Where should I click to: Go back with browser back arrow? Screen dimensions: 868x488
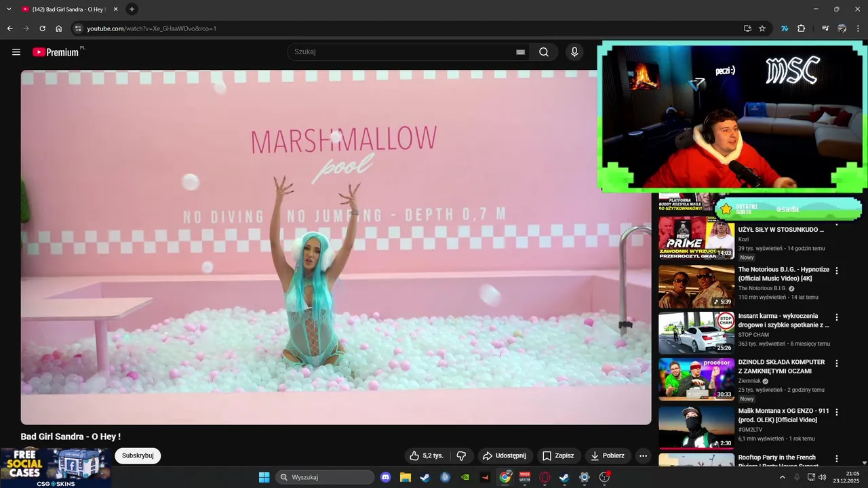(9, 28)
